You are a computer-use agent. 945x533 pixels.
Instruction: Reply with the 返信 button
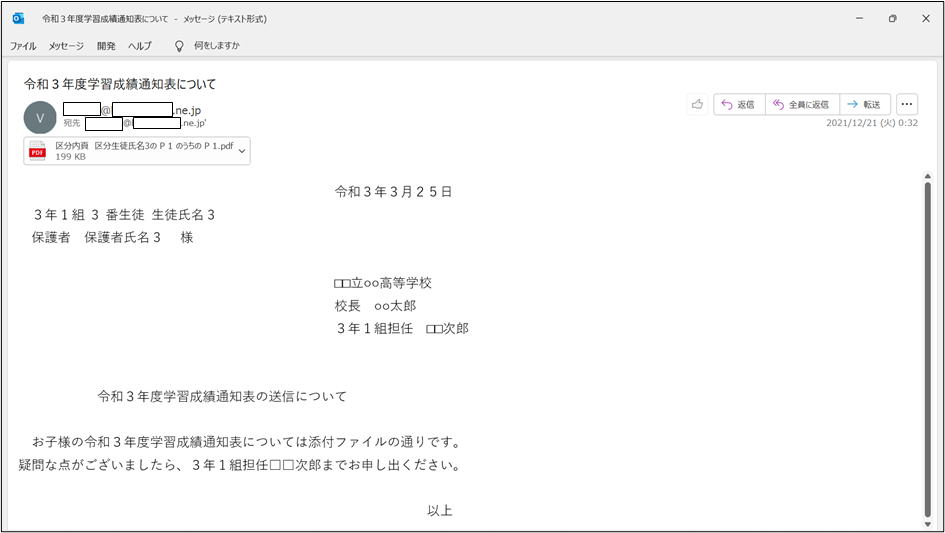739,104
